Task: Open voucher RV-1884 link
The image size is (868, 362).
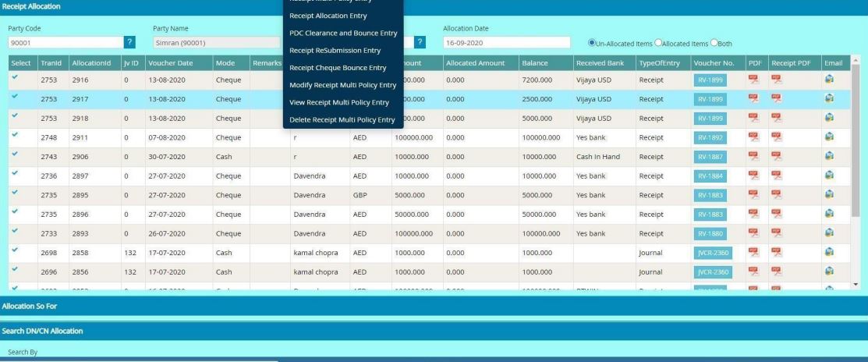Action: pyautogui.click(x=710, y=176)
